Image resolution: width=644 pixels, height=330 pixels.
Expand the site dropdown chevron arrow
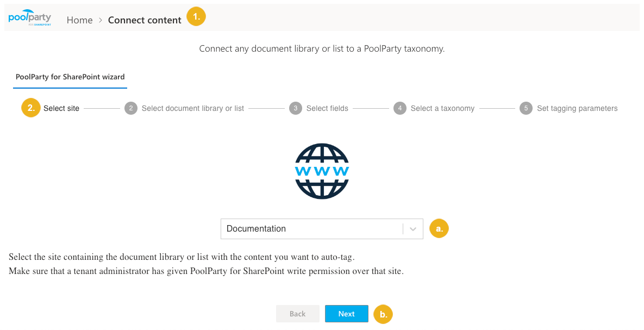point(413,229)
